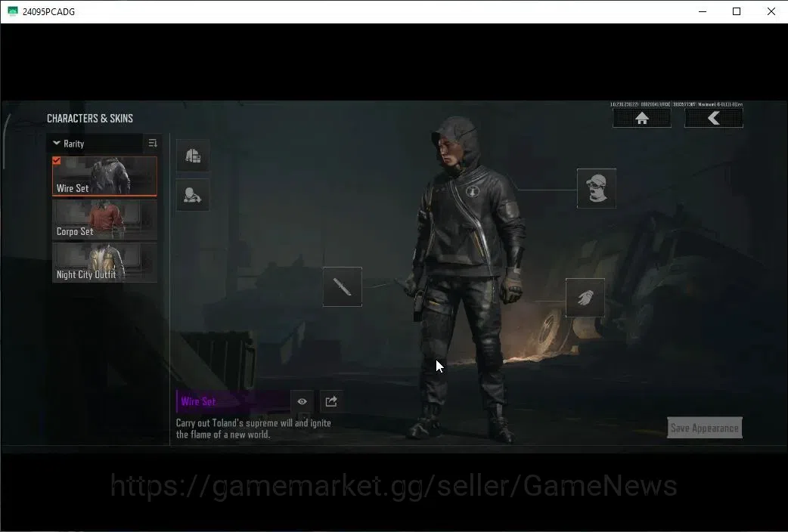Open the outfit sets category icon
This screenshot has height=532, width=788.
(x=193, y=156)
